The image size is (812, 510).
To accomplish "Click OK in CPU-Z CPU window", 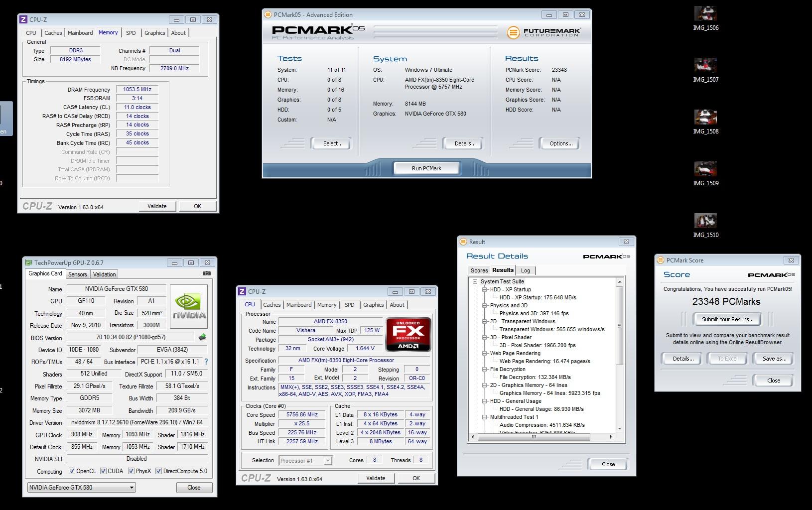I will [416, 478].
